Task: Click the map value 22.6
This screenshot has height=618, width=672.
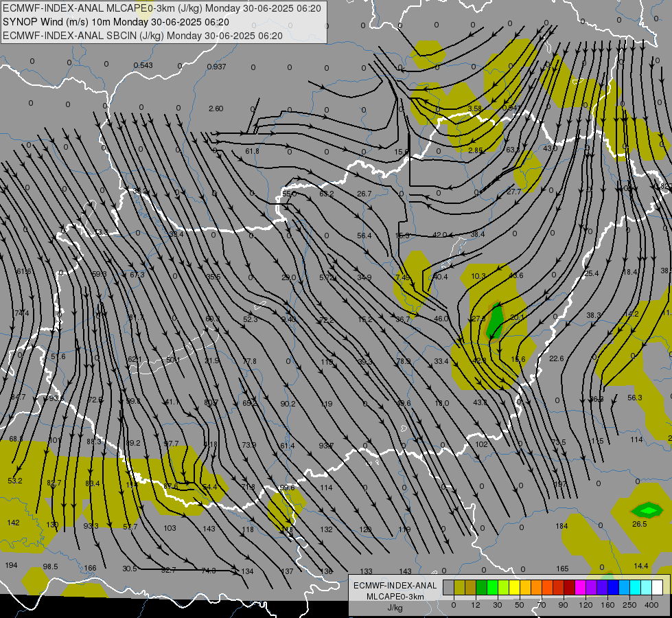Action: coord(556,358)
